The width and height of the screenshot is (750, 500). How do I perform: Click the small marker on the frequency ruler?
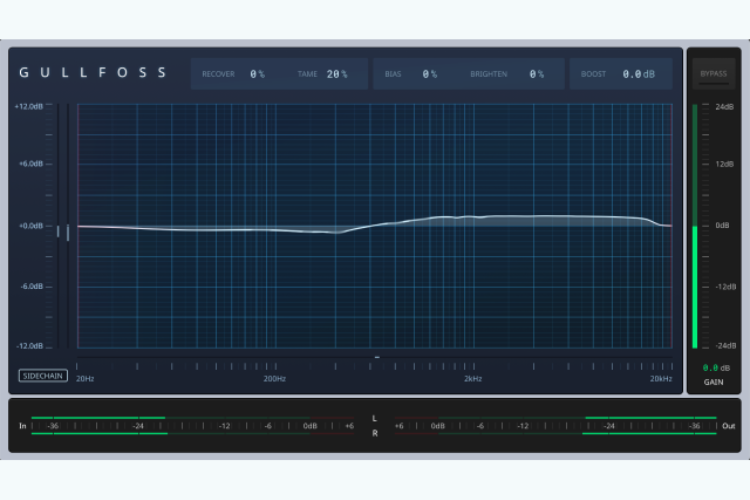pyautogui.click(x=377, y=357)
